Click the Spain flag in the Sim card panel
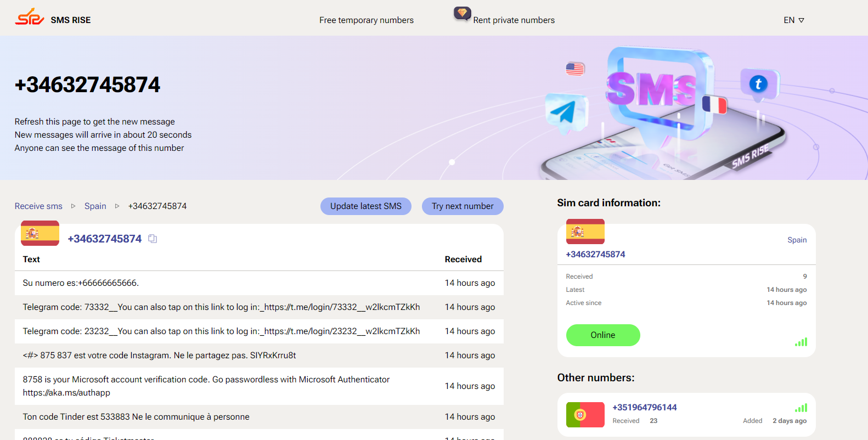The width and height of the screenshot is (868, 440). point(585,232)
